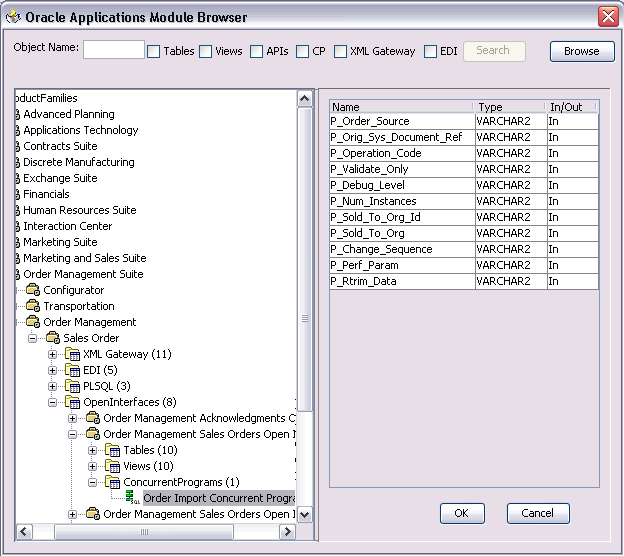The width and height of the screenshot is (624, 556).
Task: Click the Transportation folder icon
Action: 33,306
